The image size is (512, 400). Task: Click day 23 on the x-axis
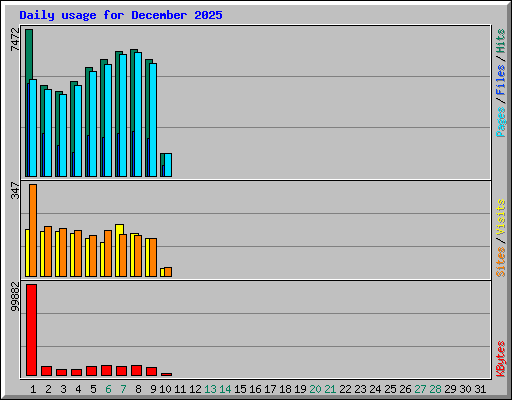click(360, 389)
